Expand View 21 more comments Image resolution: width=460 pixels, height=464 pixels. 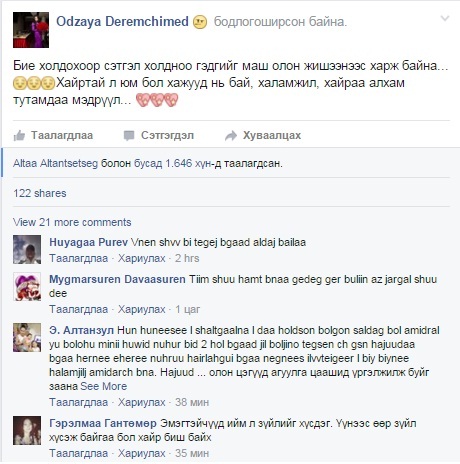point(72,222)
